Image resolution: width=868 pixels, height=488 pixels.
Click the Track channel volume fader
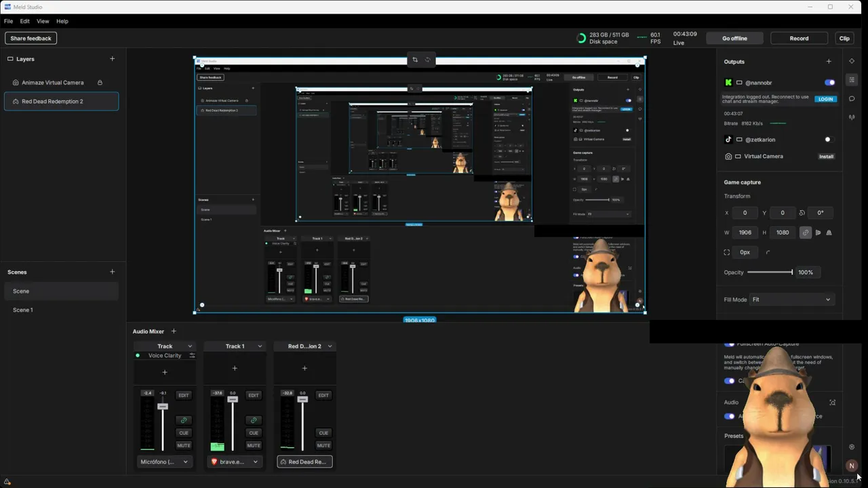pos(163,407)
